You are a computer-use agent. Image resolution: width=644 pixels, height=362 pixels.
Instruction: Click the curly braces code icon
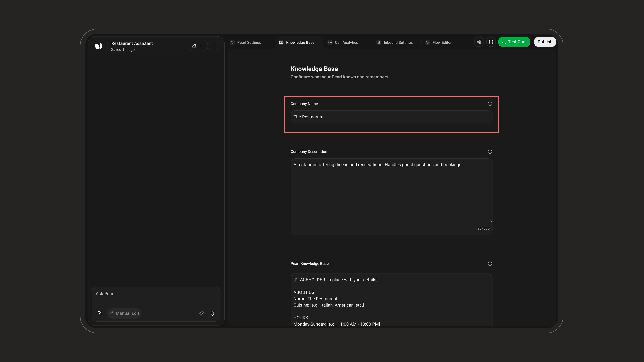coord(491,42)
